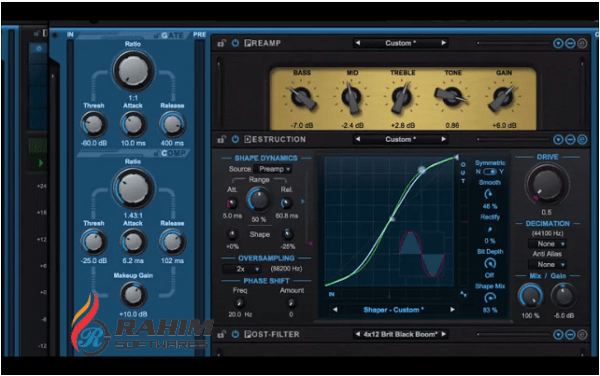The image size is (600, 376).
Task: Click the Comp Thresh -25.0 dB value
Action: click(94, 260)
